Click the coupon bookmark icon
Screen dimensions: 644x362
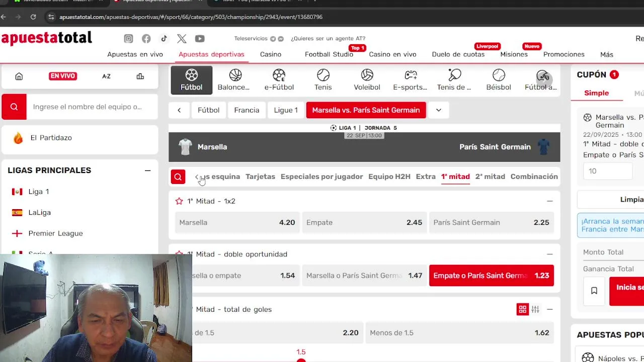(x=594, y=291)
